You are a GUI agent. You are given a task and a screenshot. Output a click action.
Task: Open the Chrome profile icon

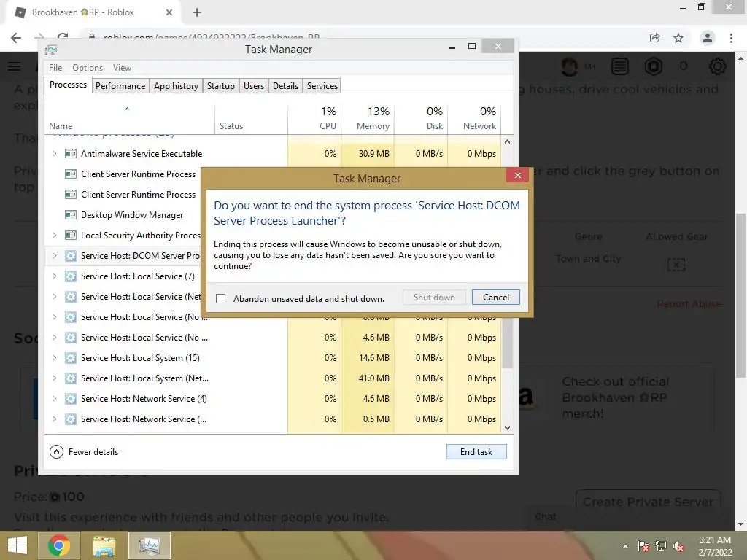(708, 38)
